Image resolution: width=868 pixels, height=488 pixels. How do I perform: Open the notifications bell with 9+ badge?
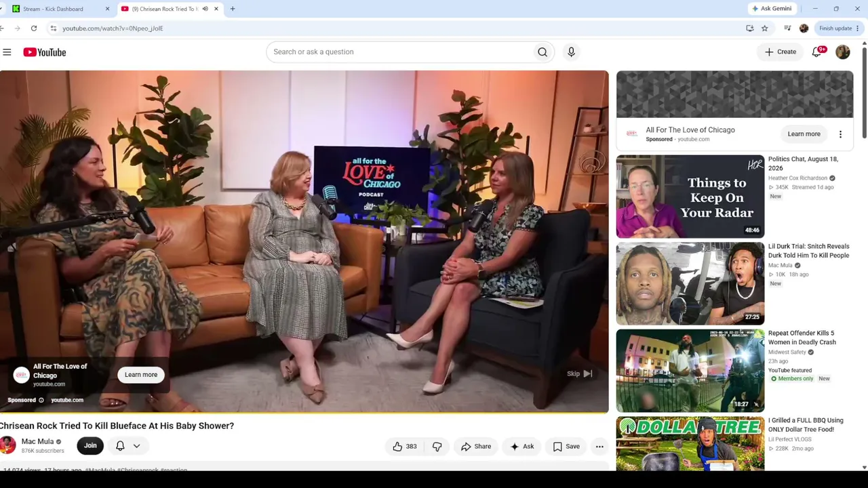pos(817,52)
